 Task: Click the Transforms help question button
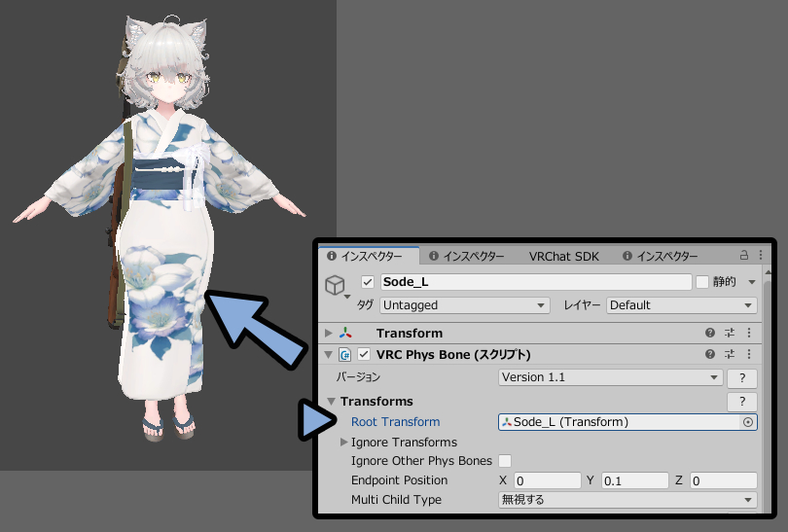(741, 402)
